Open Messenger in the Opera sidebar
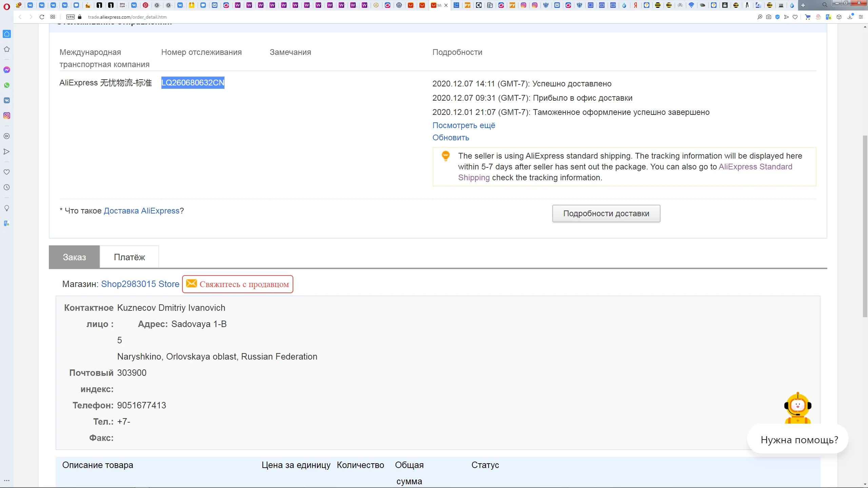 click(7, 70)
